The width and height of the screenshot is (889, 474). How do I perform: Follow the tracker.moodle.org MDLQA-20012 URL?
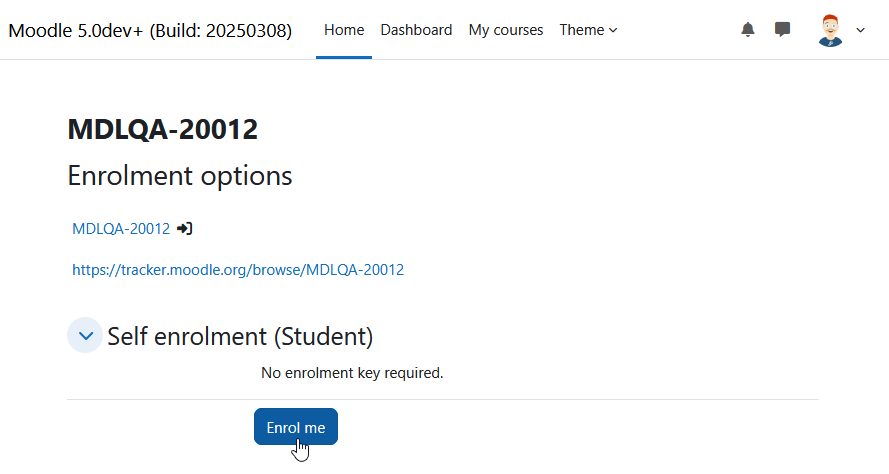(238, 269)
